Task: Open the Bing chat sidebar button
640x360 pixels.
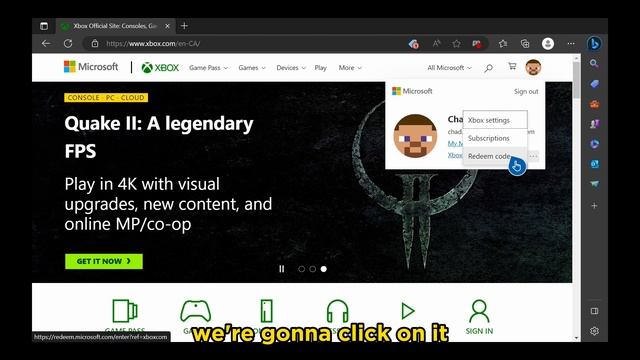Action: point(594,43)
